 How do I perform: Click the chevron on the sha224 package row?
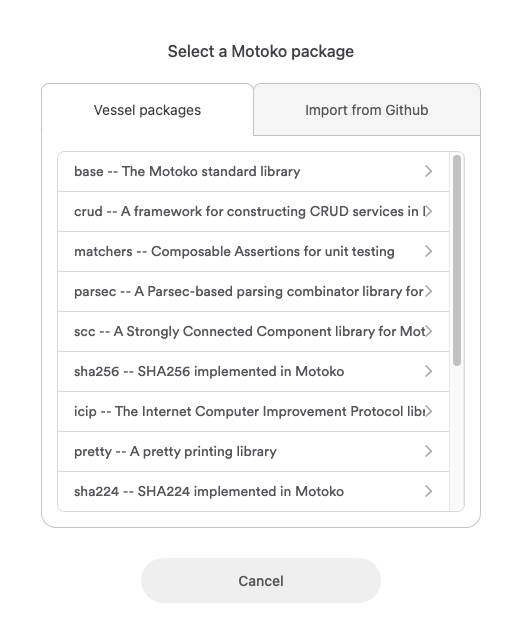[429, 492]
